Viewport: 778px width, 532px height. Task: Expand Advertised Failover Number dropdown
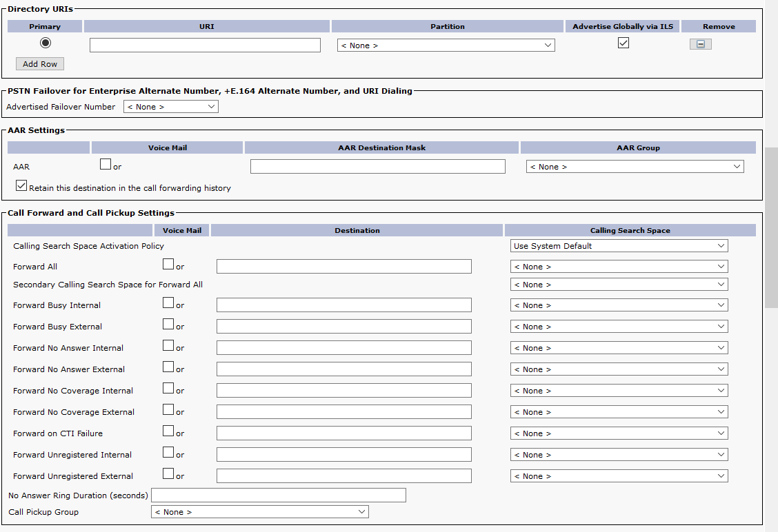[170, 107]
